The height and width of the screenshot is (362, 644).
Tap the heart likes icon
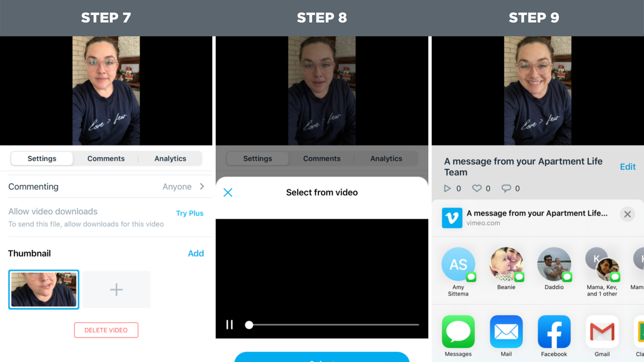coord(477,188)
